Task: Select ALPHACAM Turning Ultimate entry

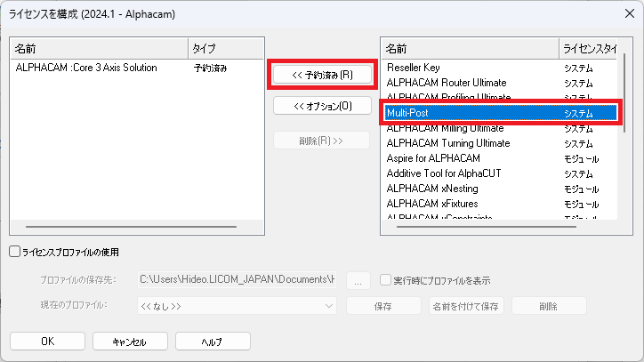Action: [499, 143]
